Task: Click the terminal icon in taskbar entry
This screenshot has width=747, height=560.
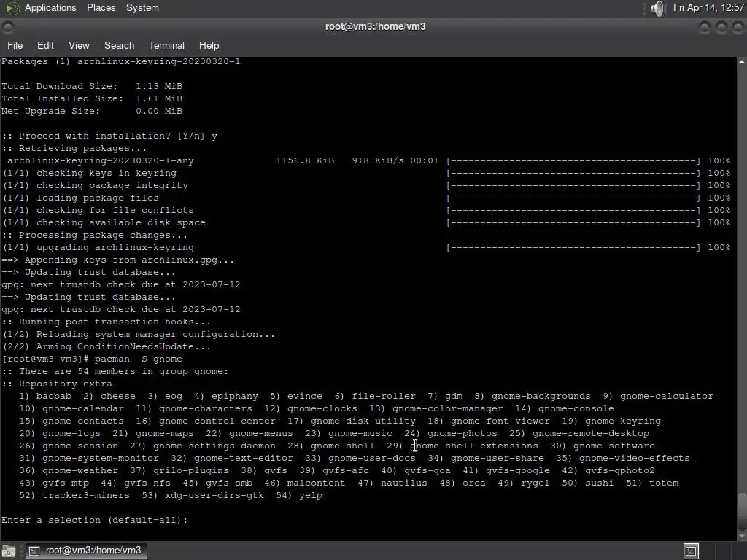Action: click(34, 551)
